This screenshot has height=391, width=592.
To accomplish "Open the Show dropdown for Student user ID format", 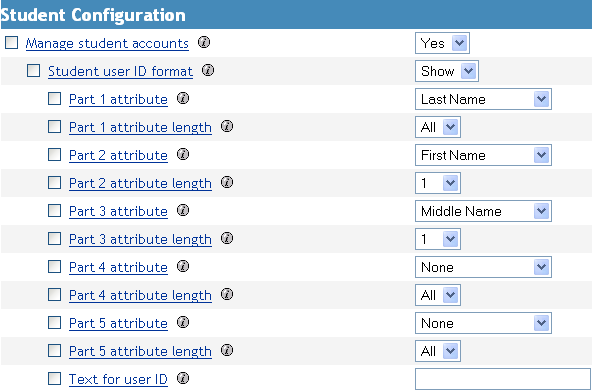I will coord(447,71).
